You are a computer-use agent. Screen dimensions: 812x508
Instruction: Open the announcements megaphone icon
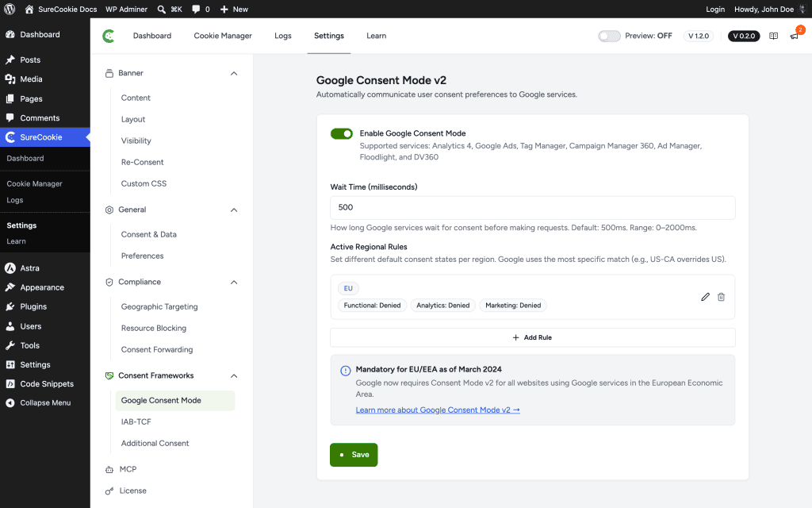pos(794,36)
